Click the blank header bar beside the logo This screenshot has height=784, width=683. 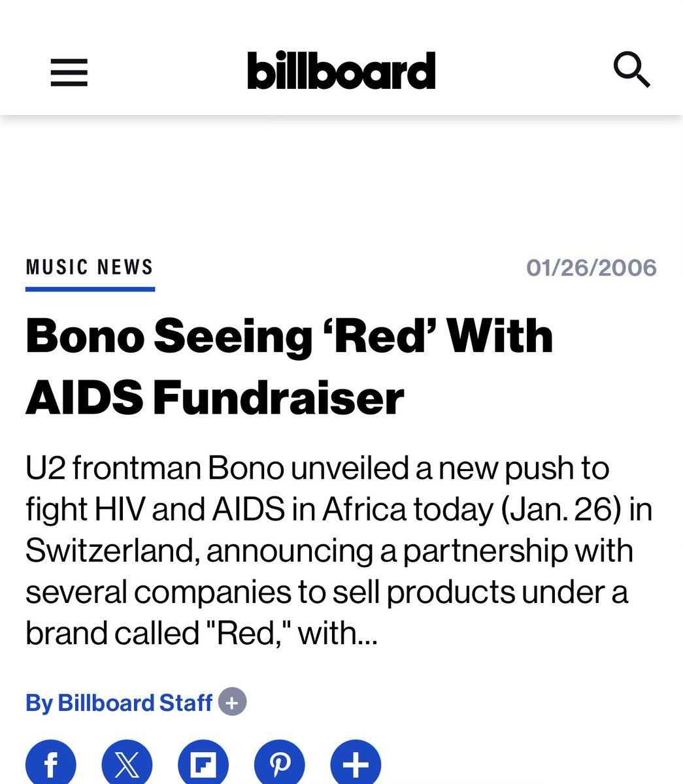pos(516,71)
